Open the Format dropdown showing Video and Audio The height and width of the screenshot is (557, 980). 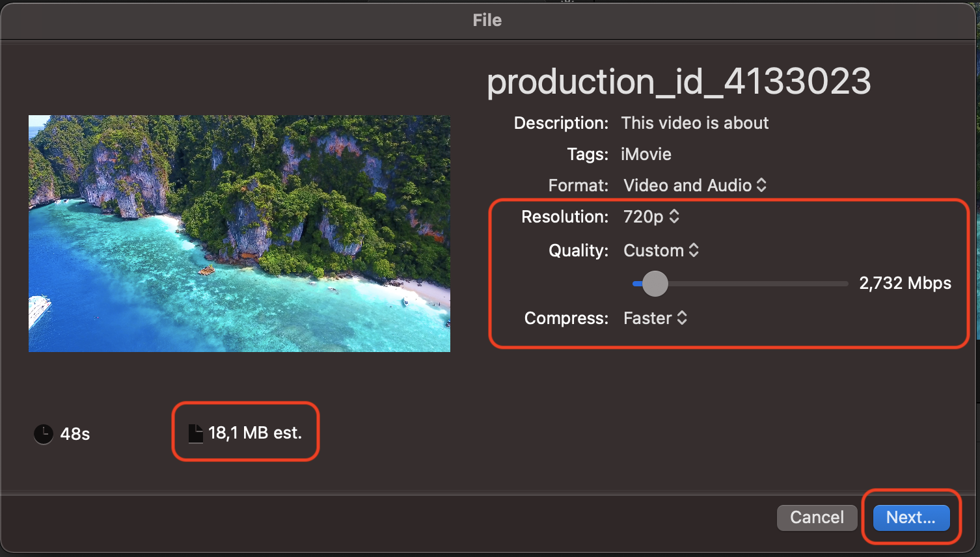pos(690,185)
